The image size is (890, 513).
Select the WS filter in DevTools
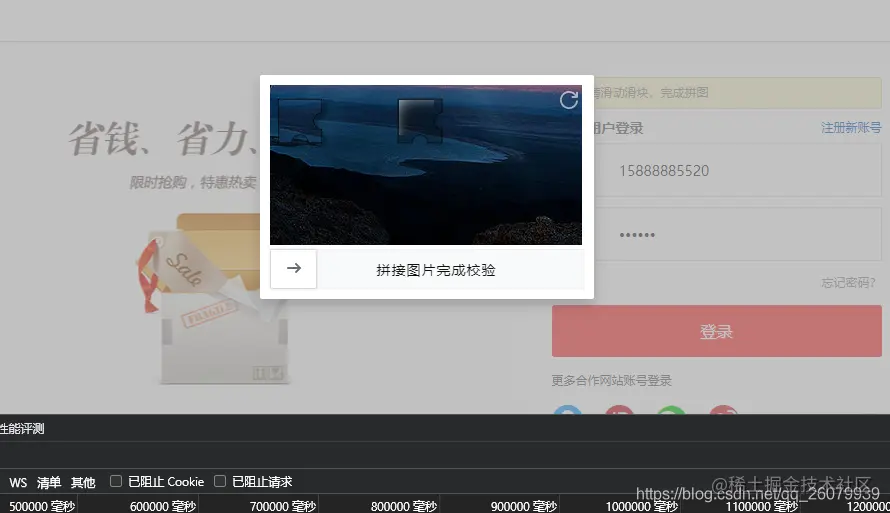pyautogui.click(x=18, y=482)
